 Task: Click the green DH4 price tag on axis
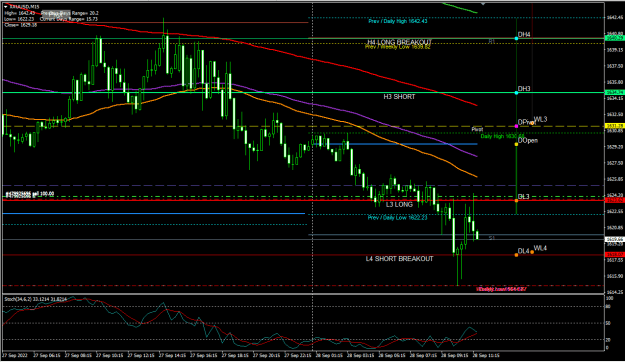(614, 38)
